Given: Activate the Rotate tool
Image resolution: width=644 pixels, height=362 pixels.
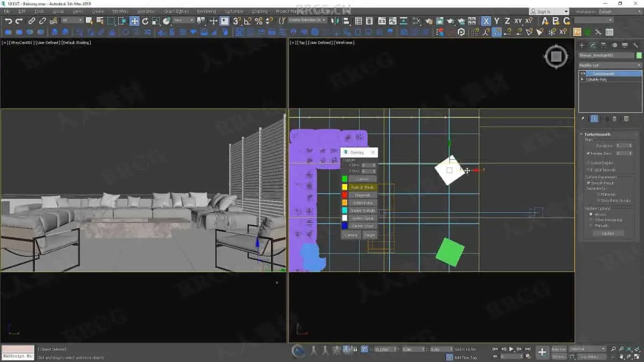Looking at the screenshot, I should click(145, 21).
